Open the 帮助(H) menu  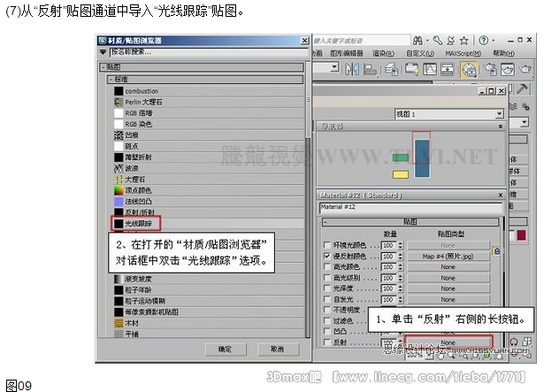[503, 54]
